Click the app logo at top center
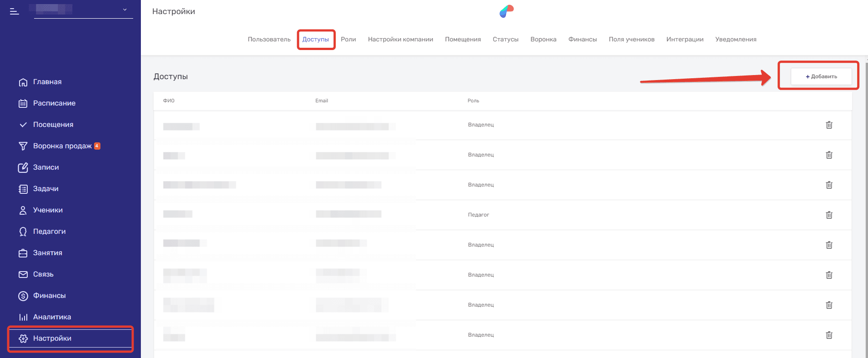Viewport: 868px width, 358px height. (506, 11)
